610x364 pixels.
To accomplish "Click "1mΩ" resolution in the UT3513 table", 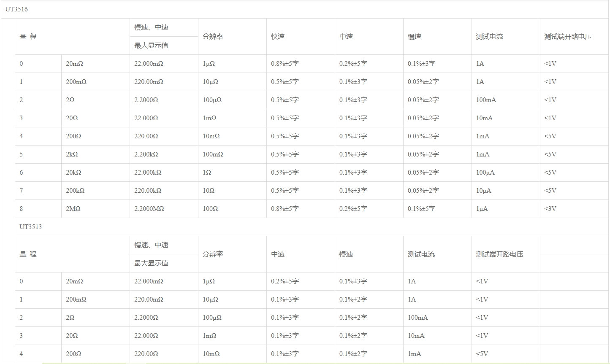I will (209, 336).
